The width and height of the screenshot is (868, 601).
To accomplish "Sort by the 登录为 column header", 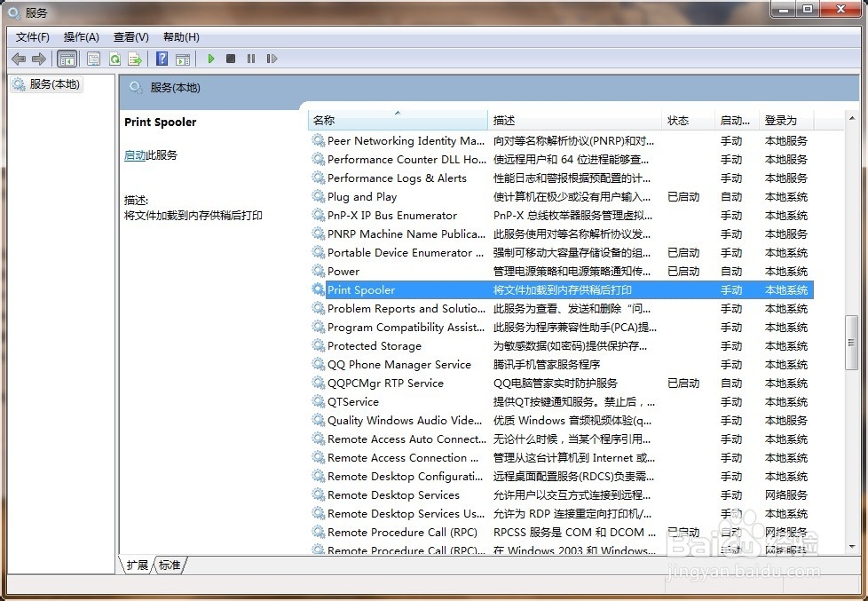I will pyautogui.click(x=786, y=120).
